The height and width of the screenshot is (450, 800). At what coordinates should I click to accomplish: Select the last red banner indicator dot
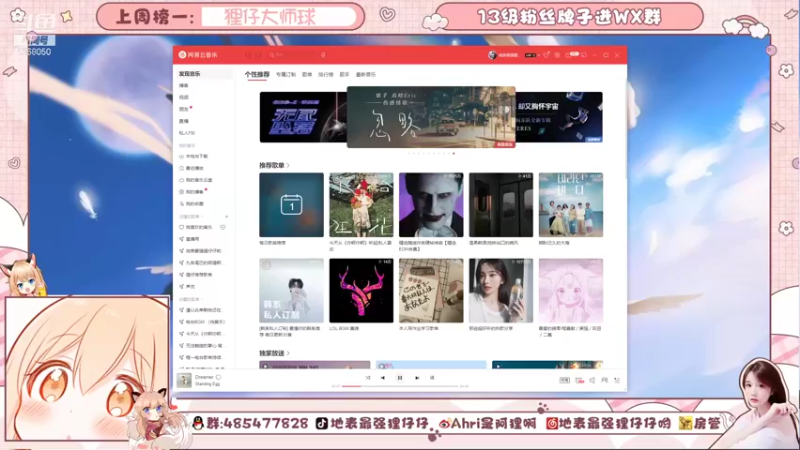(x=454, y=153)
